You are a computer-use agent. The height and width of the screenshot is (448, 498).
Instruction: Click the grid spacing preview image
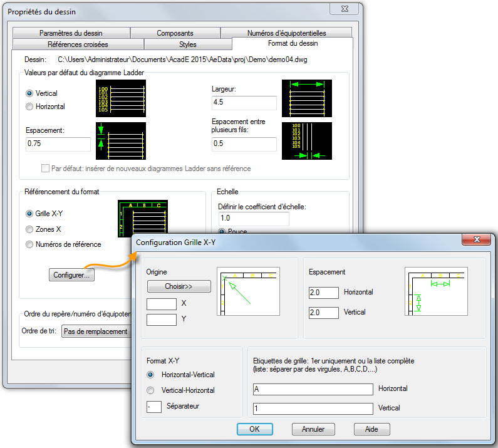(436, 291)
